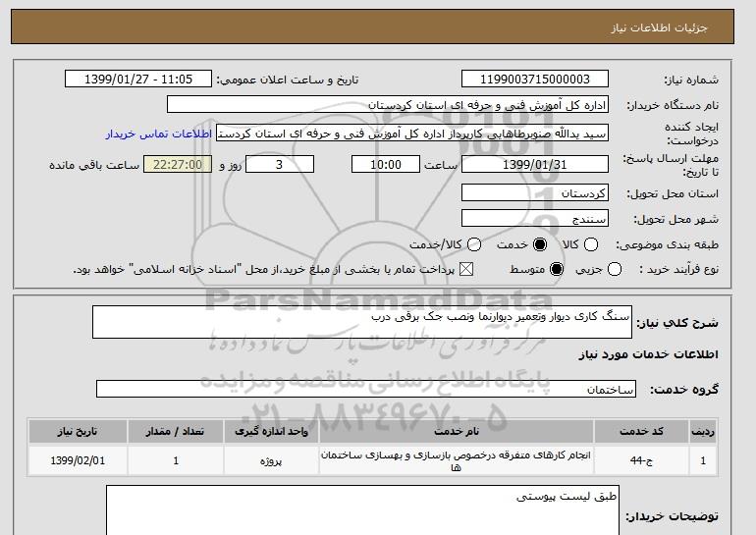Select the جزیی purchase type radio

click(x=615, y=269)
